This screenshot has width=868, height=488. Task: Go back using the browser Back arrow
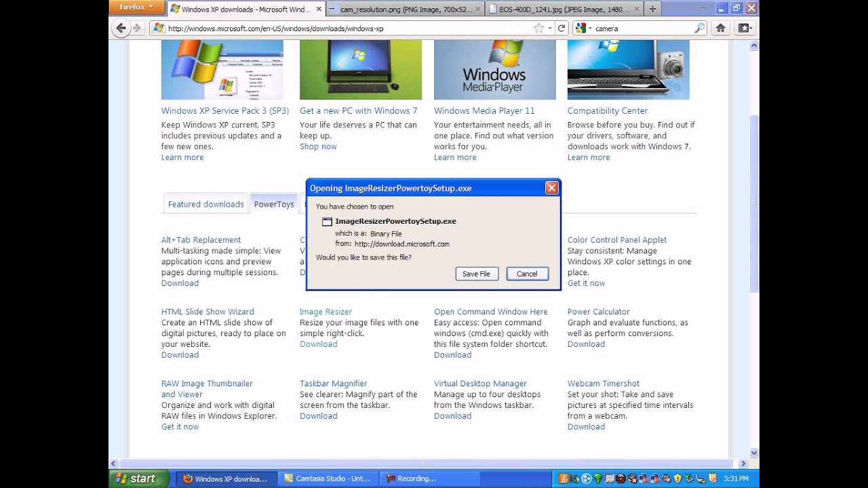click(121, 28)
